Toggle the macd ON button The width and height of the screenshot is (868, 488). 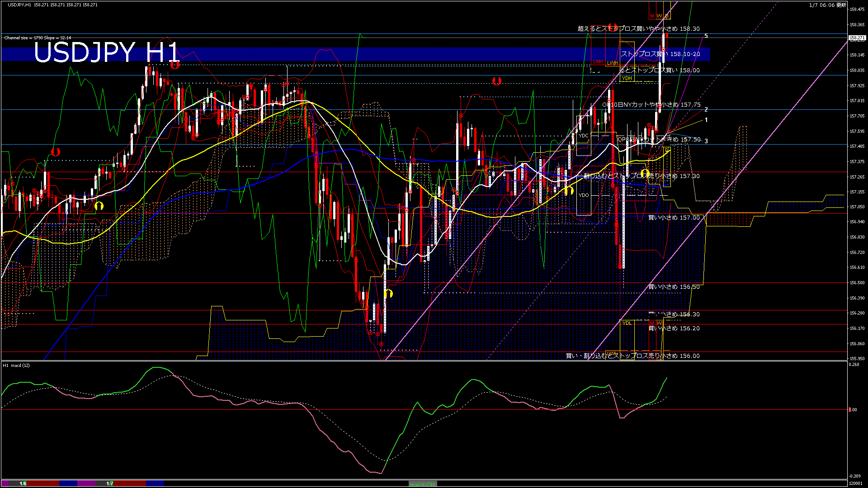coord(423,483)
